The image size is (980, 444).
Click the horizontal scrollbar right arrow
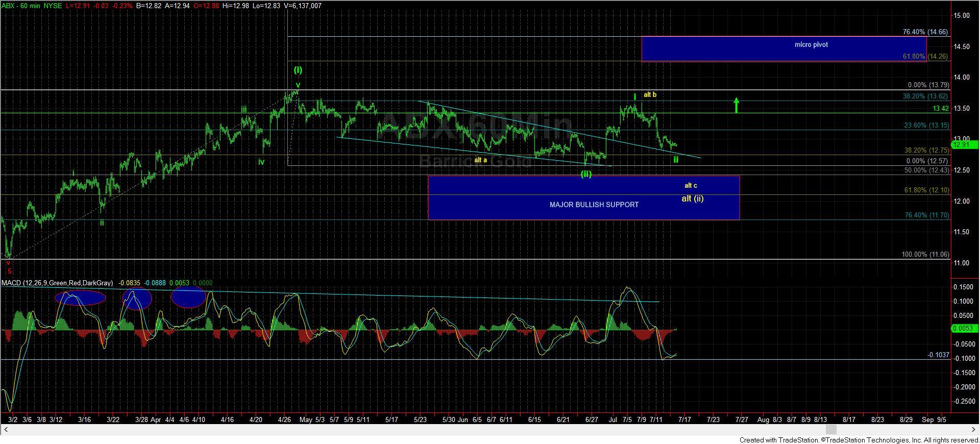974,430
